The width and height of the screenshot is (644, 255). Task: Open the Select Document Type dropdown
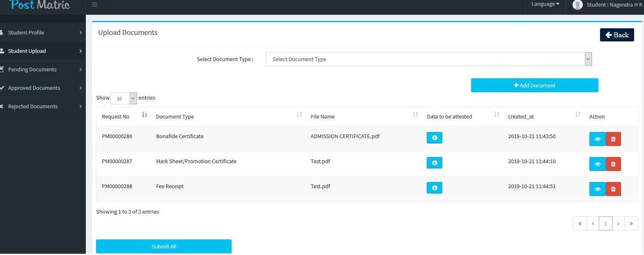(429, 59)
